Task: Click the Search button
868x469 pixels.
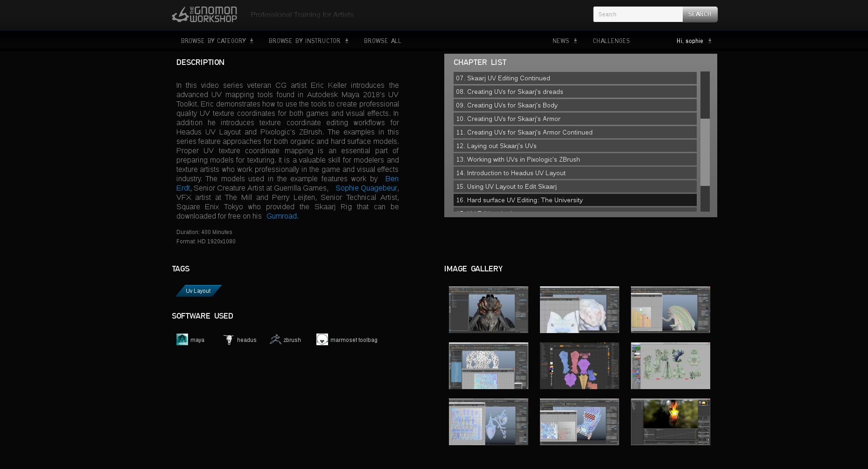Action: (x=700, y=14)
